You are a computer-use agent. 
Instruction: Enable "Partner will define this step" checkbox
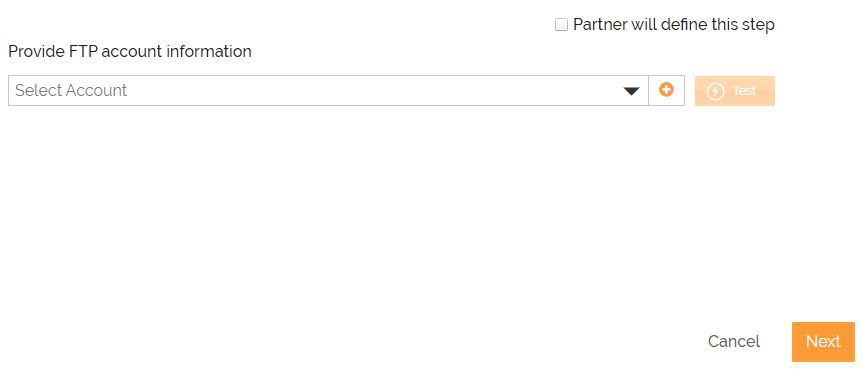pos(561,25)
